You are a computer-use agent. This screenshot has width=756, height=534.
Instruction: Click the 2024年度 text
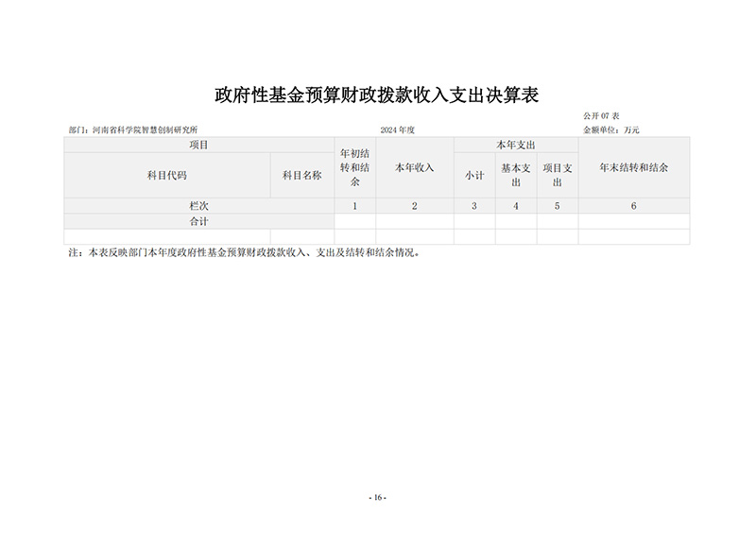pos(398,129)
